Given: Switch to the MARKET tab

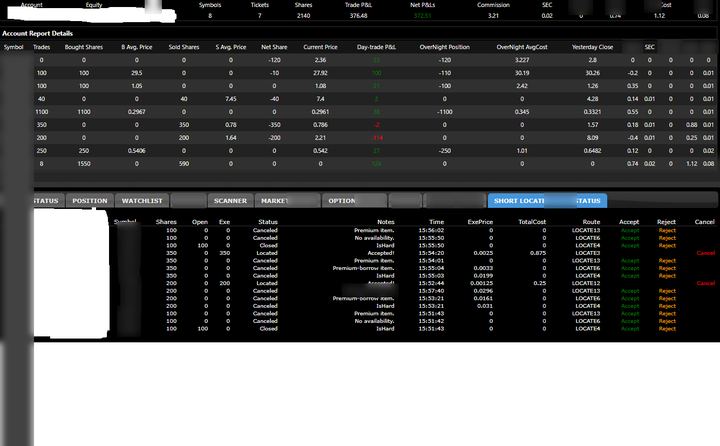Looking at the screenshot, I should (287, 201).
